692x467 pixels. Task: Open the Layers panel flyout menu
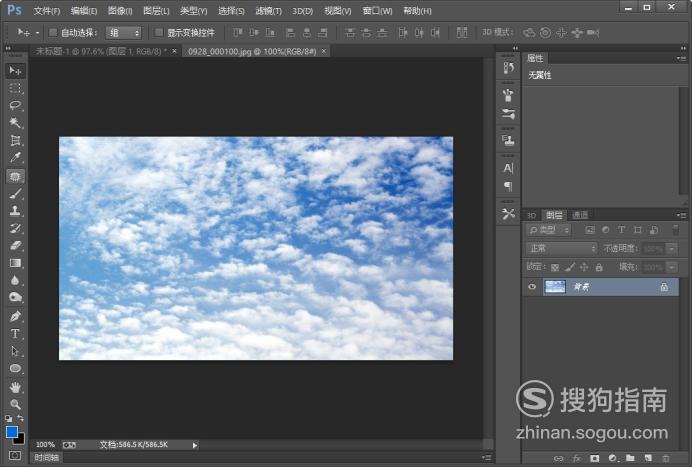click(681, 215)
